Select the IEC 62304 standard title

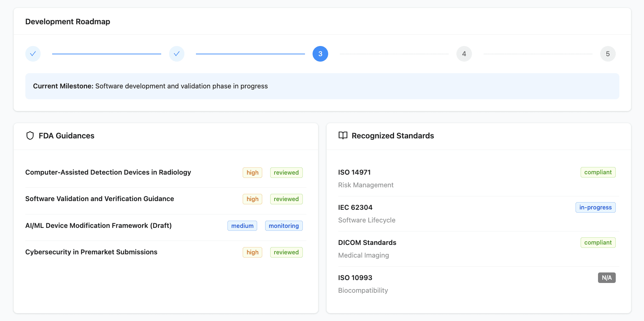coord(355,208)
